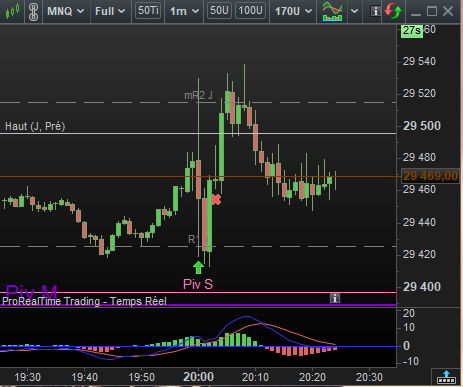Click the chain link group icon
Viewport: 463px width, 387px height.
point(33,12)
